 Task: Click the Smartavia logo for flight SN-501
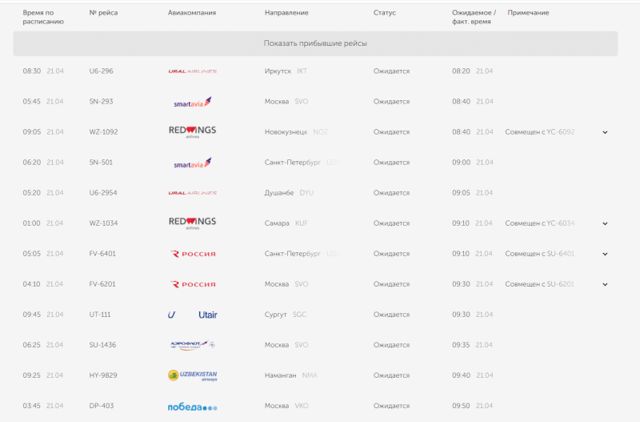pos(192,163)
